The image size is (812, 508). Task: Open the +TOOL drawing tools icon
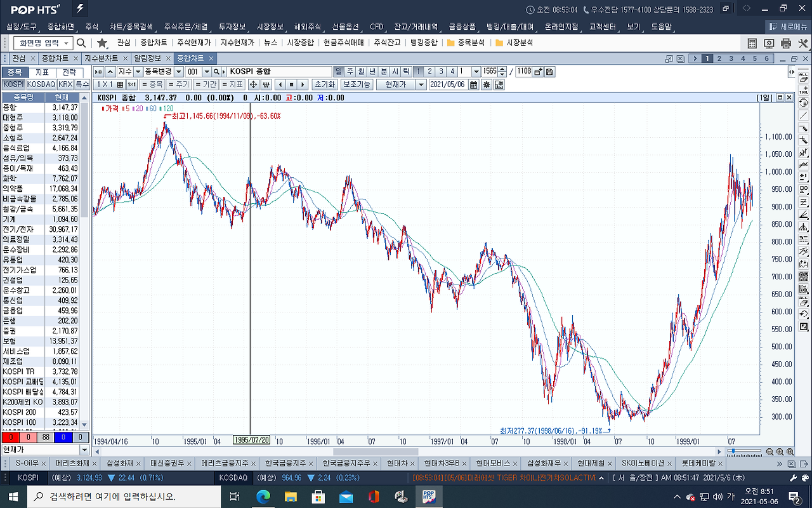tap(804, 89)
